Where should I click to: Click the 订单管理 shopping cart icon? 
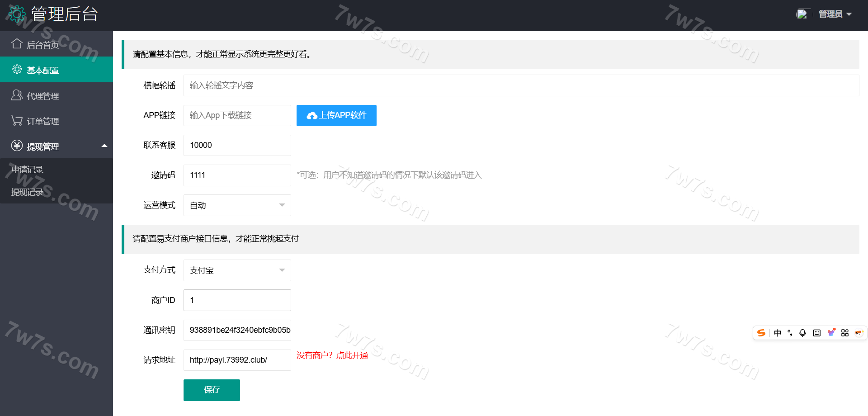point(17,121)
